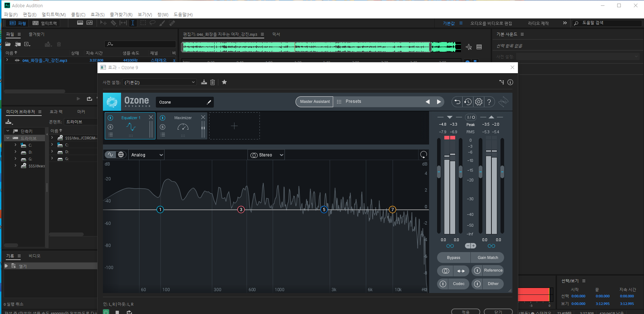Toggle Maximizer module power
Image resolution: width=644 pixels, height=314 pixels.
(163, 118)
